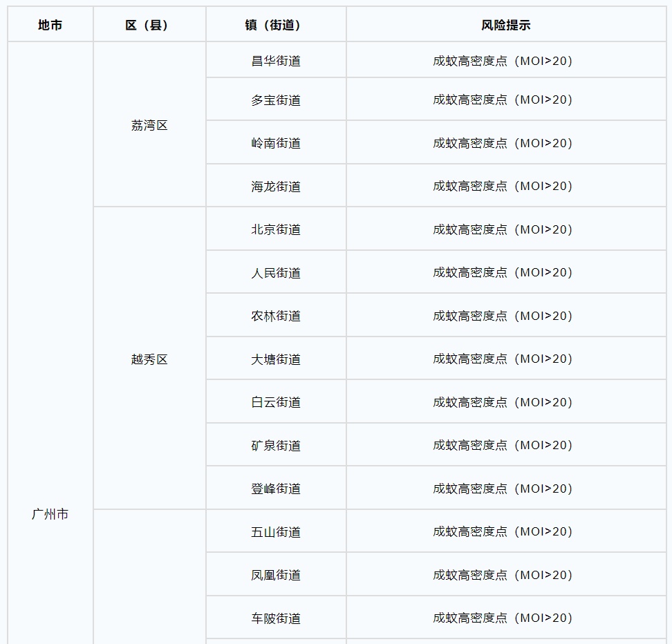Screen dimensions: 672x644
Task: Click the 北京街道 cell
Action: [x=275, y=229]
